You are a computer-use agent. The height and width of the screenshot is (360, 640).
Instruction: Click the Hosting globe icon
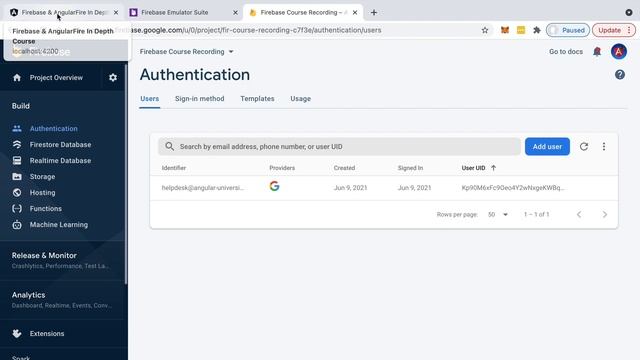[x=17, y=192]
